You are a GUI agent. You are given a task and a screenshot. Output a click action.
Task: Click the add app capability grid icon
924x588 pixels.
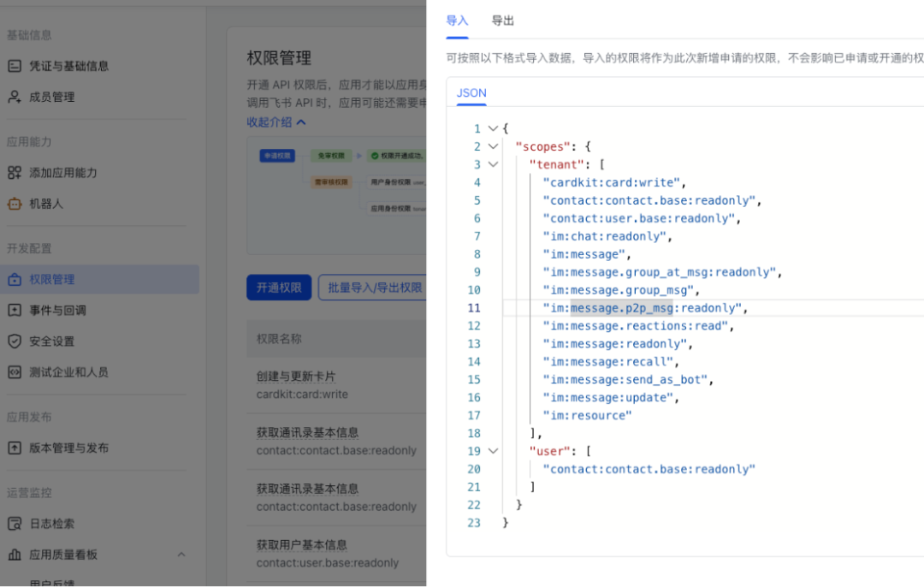(x=15, y=173)
